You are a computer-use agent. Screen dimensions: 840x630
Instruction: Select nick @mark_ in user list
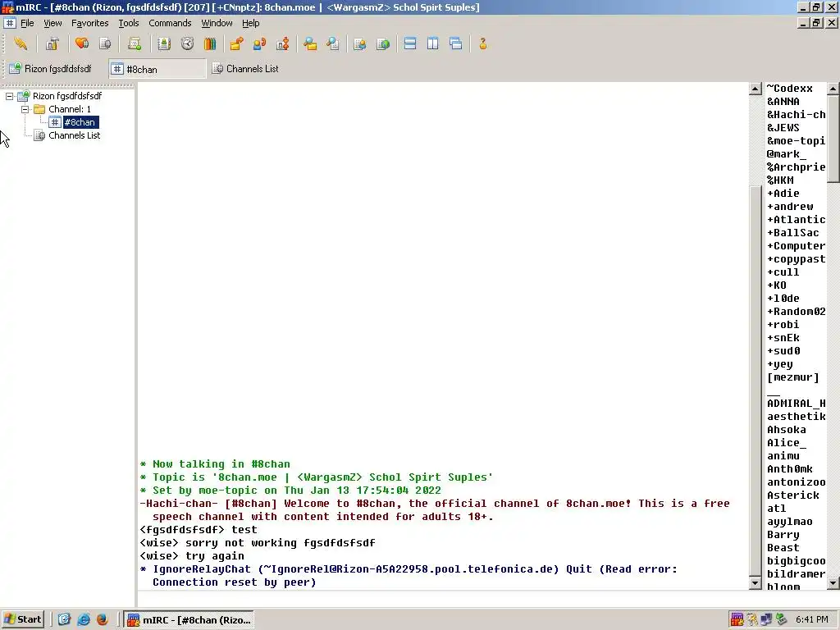click(787, 153)
